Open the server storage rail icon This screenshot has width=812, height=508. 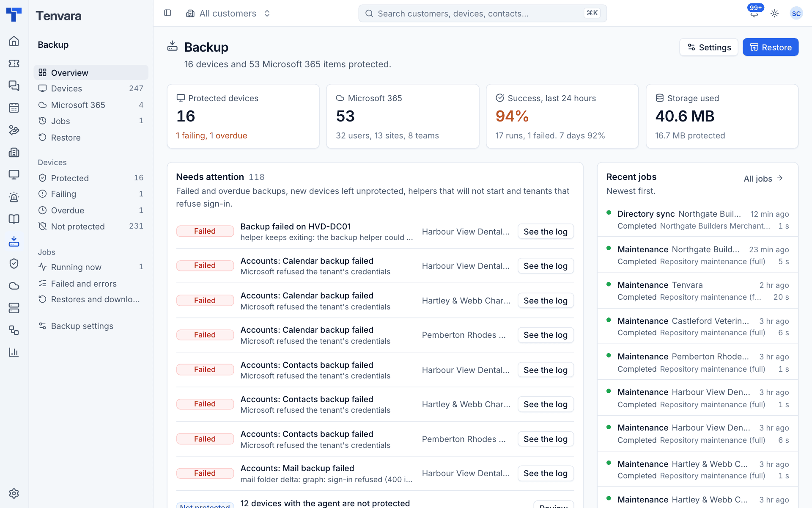tap(14, 308)
